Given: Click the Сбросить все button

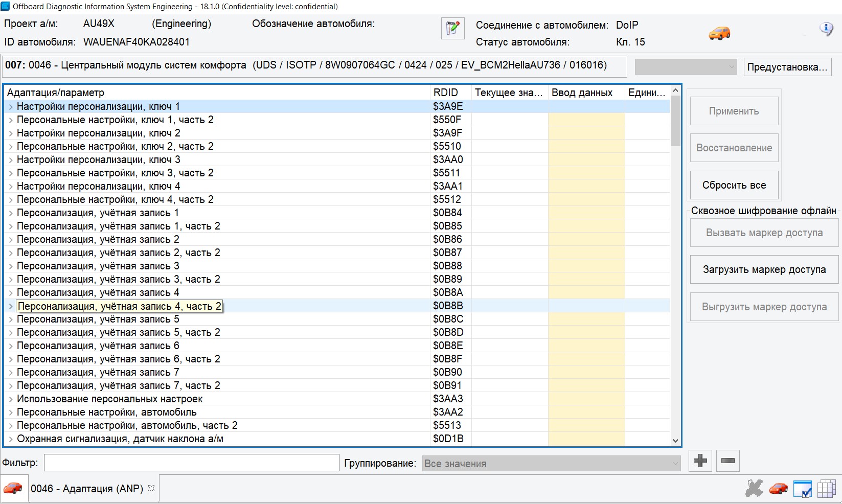Looking at the screenshot, I should pos(734,185).
